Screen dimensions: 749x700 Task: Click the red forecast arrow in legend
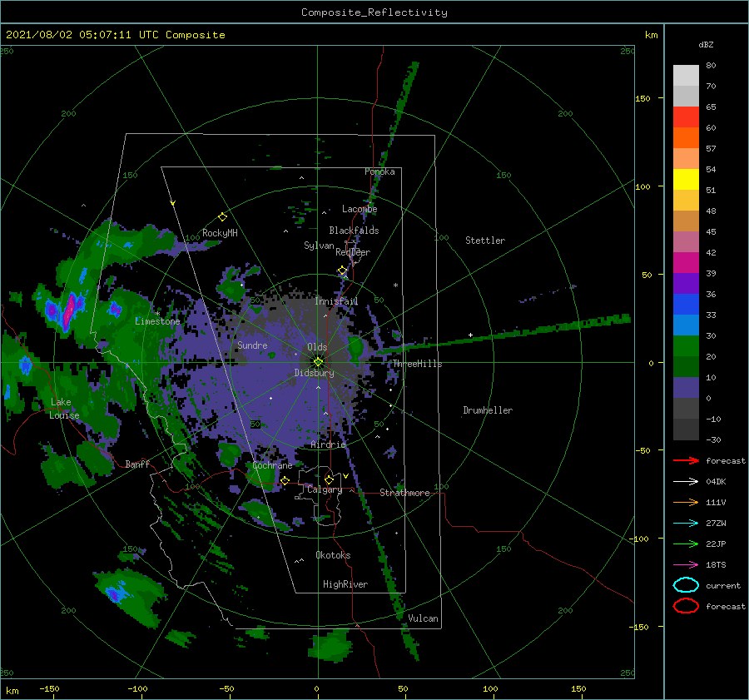coord(686,460)
